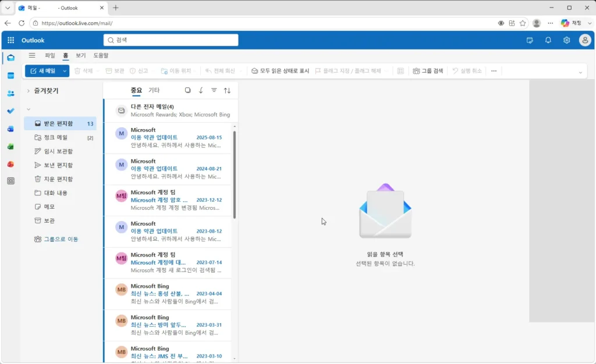Click the browser refresh button

[22, 23]
